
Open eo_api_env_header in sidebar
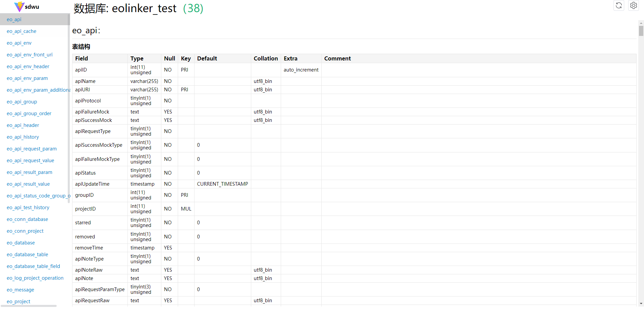pyautogui.click(x=28, y=66)
